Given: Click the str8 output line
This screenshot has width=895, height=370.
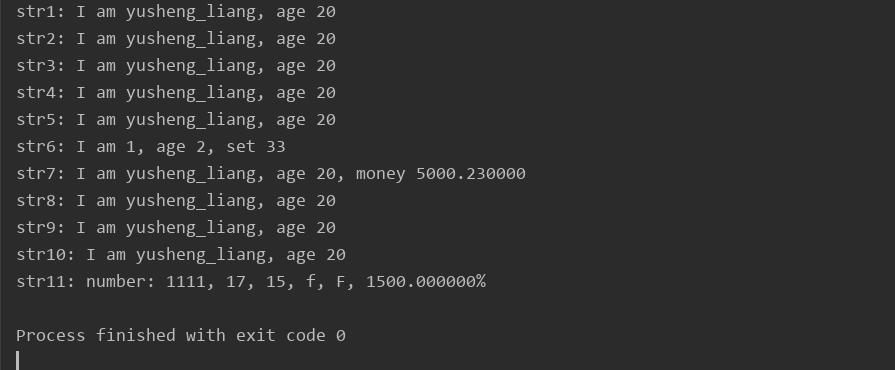Looking at the screenshot, I should click(176, 201).
